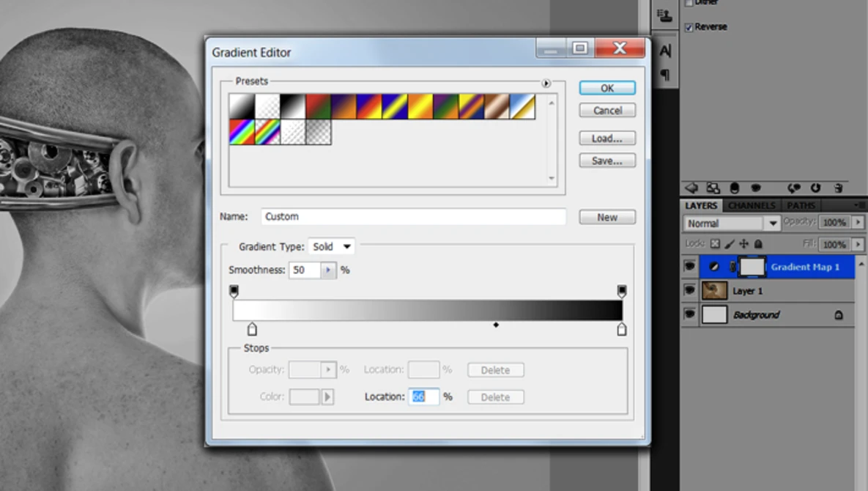
Task: Click Delete next to color Location field
Action: pos(495,397)
